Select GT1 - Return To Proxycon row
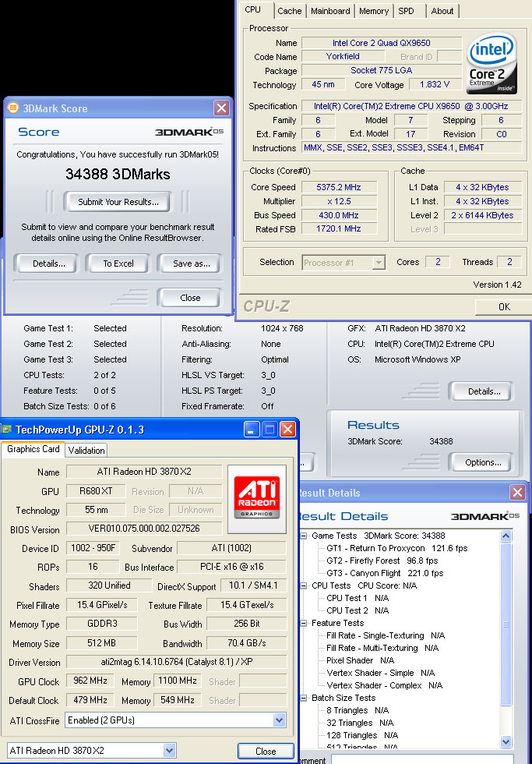The width and height of the screenshot is (532, 764). pos(397,548)
